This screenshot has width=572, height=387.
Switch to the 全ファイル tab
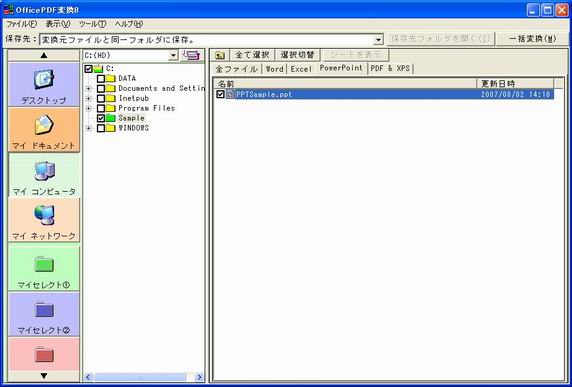point(237,69)
